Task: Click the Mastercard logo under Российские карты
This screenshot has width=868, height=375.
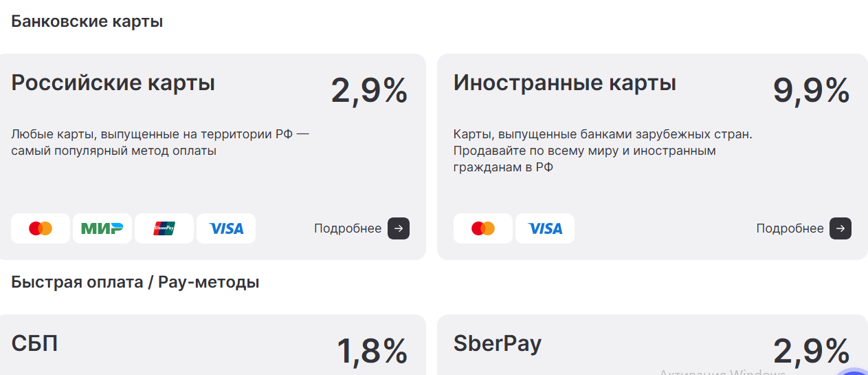Action: tap(41, 228)
